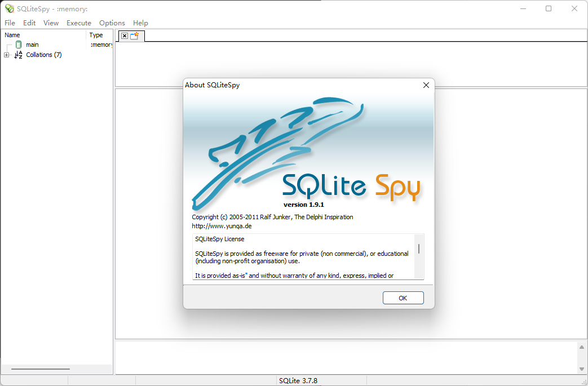Click the SQLiteSpy logo image
Image resolution: width=588 pixels, height=386 pixels.
(308, 152)
